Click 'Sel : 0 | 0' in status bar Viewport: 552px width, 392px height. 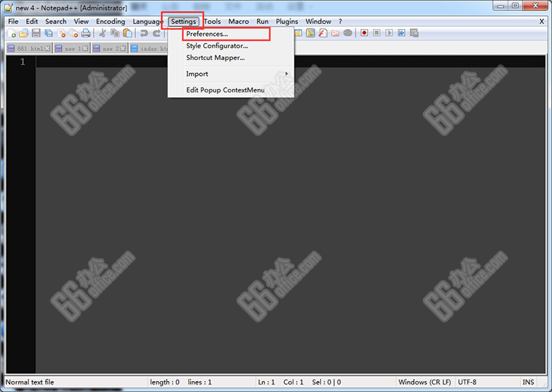tap(326, 382)
